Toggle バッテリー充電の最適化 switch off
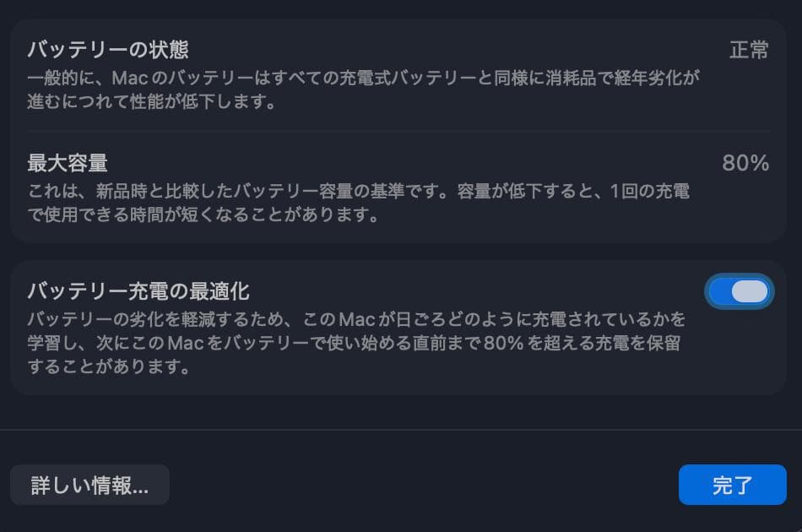 point(739,291)
